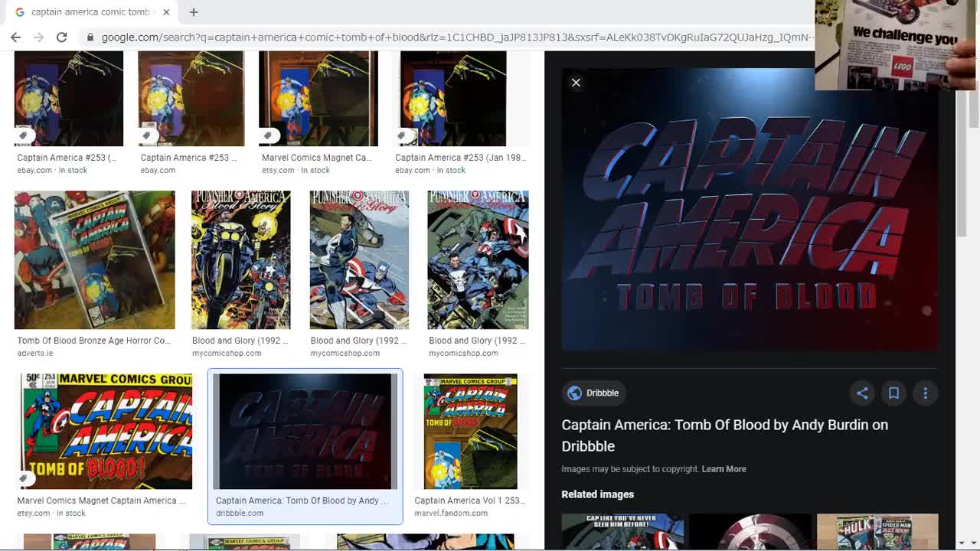
Task: Open the three-dot more options menu
Action: (925, 393)
